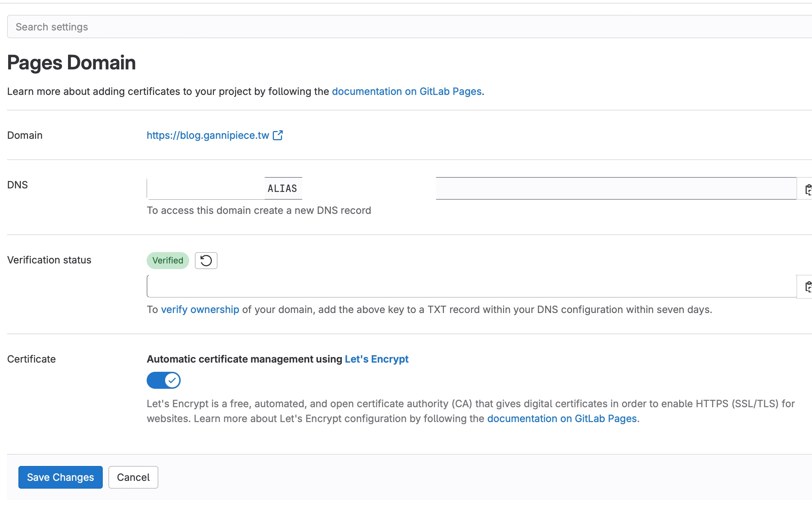The width and height of the screenshot is (812, 512).
Task: Click the https://blog.gannipiece.tw domain link
Action: (208, 135)
